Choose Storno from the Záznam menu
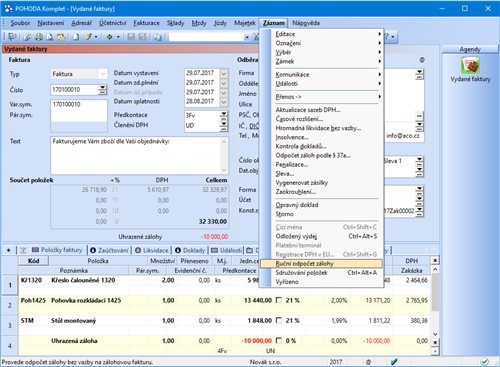 pos(284,214)
